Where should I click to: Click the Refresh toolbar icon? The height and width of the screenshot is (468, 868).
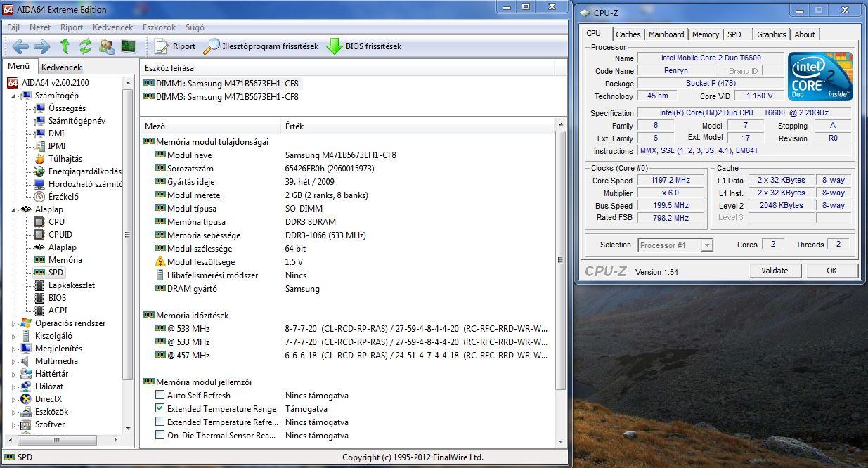pos(86,46)
